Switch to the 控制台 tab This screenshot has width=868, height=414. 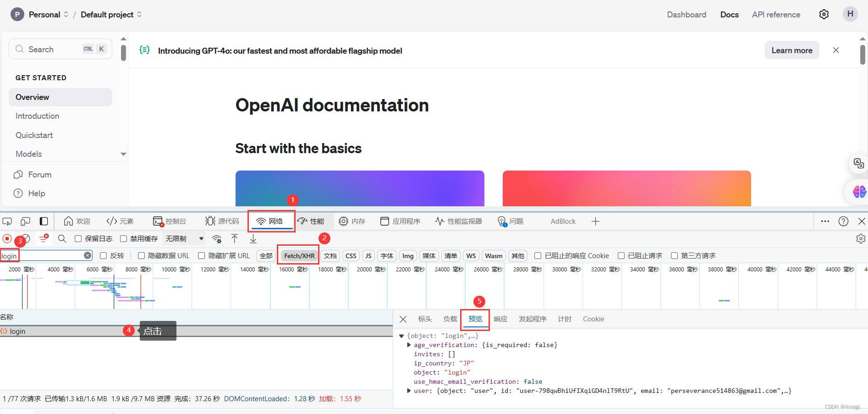(x=170, y=221)
